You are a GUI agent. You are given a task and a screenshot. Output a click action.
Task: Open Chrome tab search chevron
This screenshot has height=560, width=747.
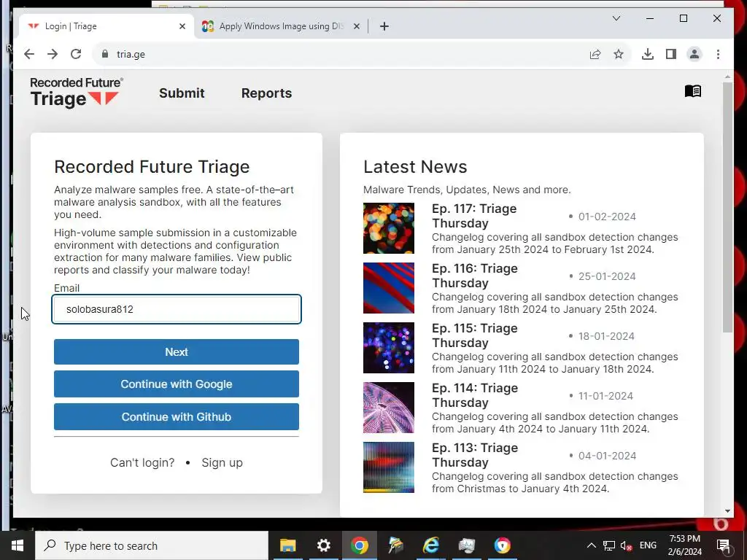coord(616,18)
